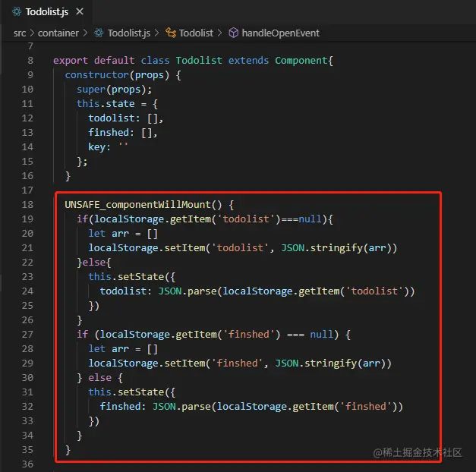Click line number 18 in gutter
The height and width of the screenshot is (472, 476).
point(27,205)
